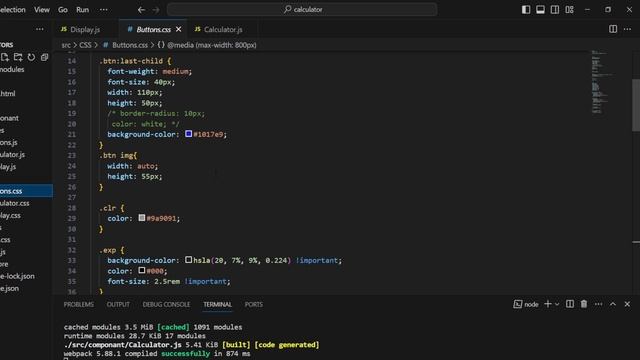Go back with the left arrow
The image size is (640, 360).
tap(141, 9)
